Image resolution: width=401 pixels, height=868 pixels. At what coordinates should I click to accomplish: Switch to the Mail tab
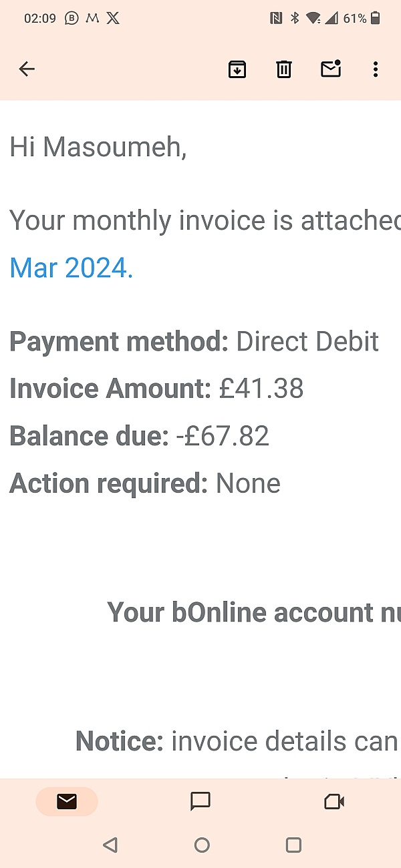pyautogui.click(x=67, y=802)
